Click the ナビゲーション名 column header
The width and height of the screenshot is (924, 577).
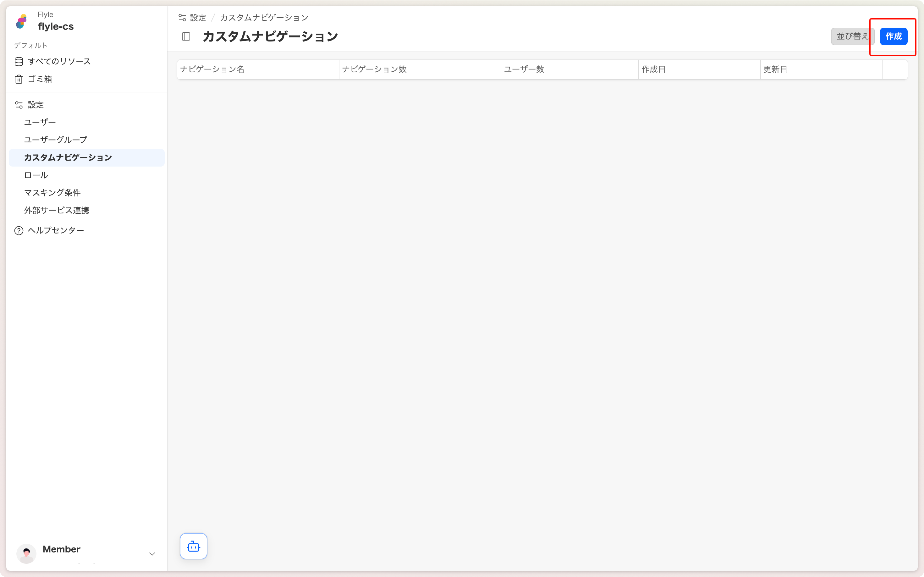(x=212, y=69)
